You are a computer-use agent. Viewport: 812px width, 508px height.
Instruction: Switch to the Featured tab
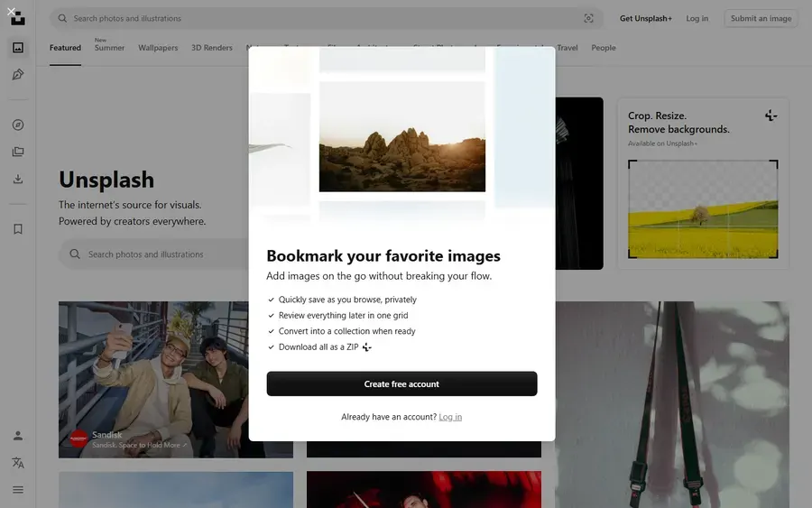(65, 48)
